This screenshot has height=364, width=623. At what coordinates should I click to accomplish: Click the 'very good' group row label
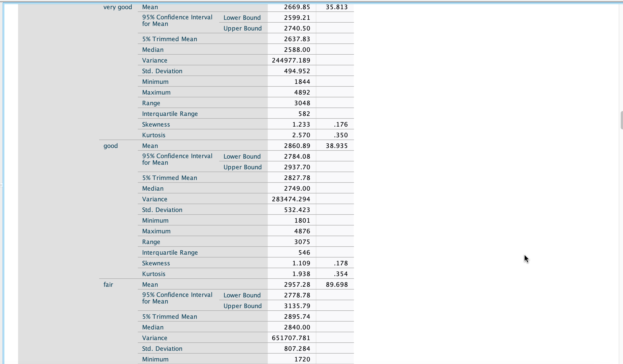click(117, 7)
